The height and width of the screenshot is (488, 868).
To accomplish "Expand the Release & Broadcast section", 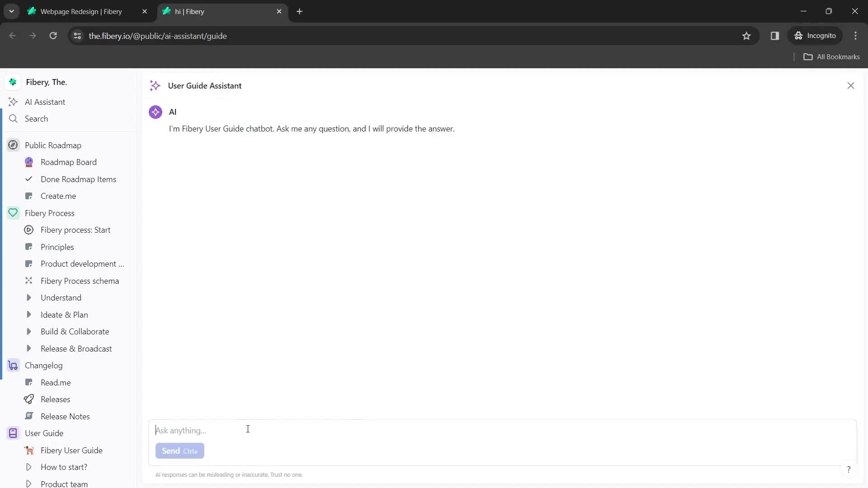I will coord(28,348).
